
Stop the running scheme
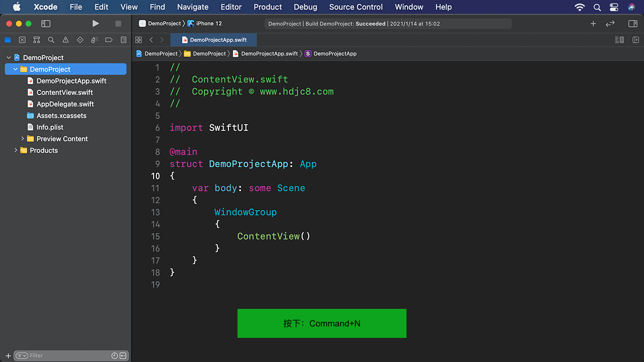tap(118, 24)
